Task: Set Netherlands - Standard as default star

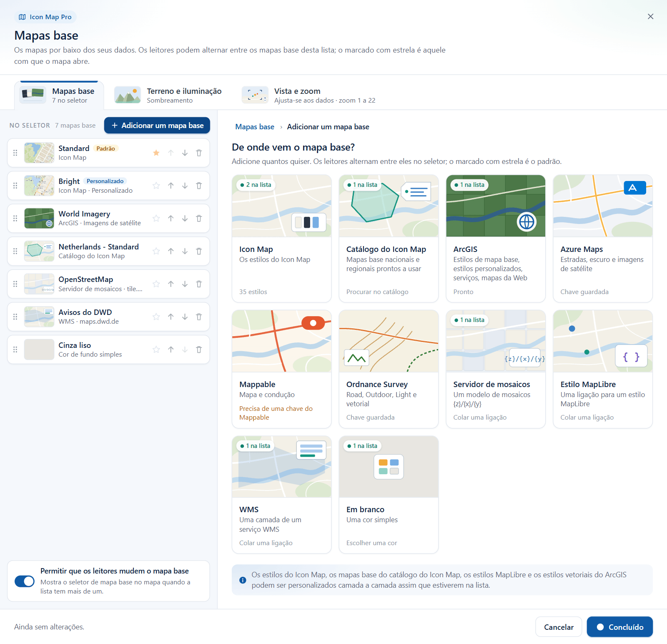Action: 156,251
